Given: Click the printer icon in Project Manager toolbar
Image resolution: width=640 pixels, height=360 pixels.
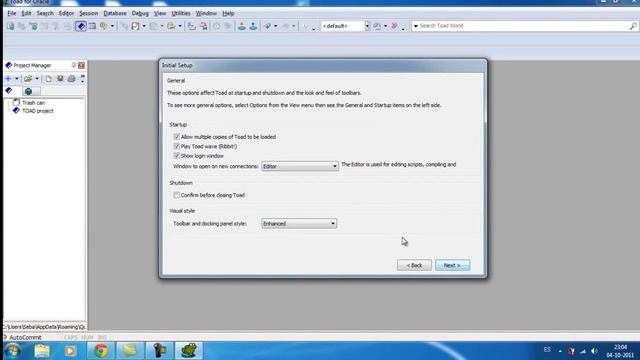Looking at the screenshot, I should [71, 78].
